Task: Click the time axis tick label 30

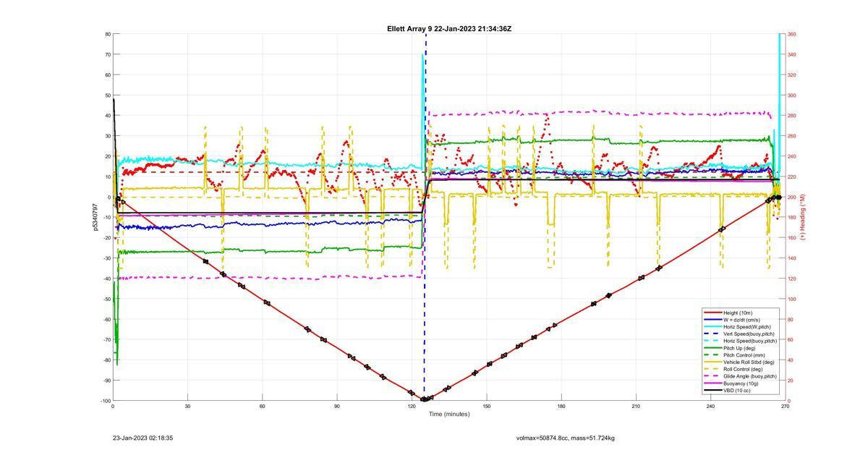Action: point(187,407)
